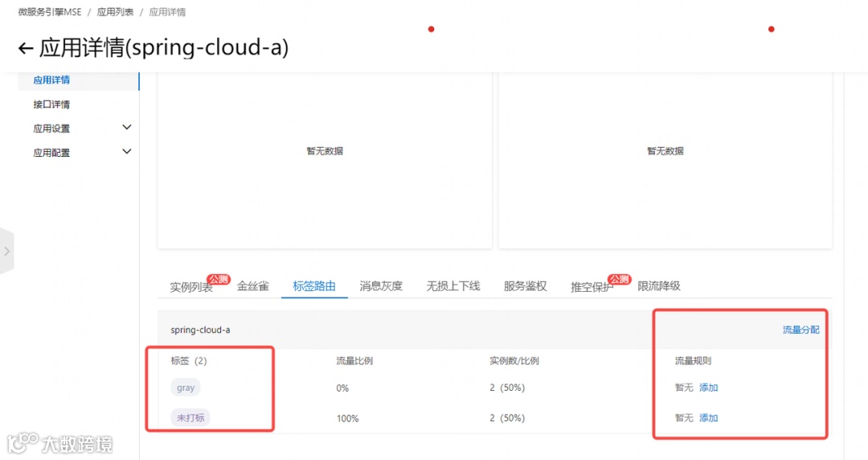Open the 应用设置 sidebar menu
868x460 pixels.
tap(51, 129)
